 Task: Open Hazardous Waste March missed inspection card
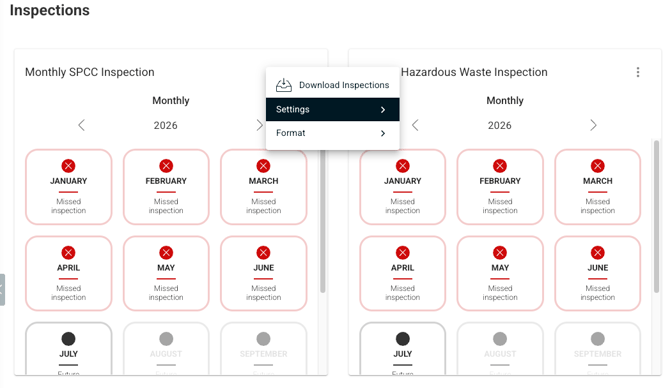[x=597, y=187]
